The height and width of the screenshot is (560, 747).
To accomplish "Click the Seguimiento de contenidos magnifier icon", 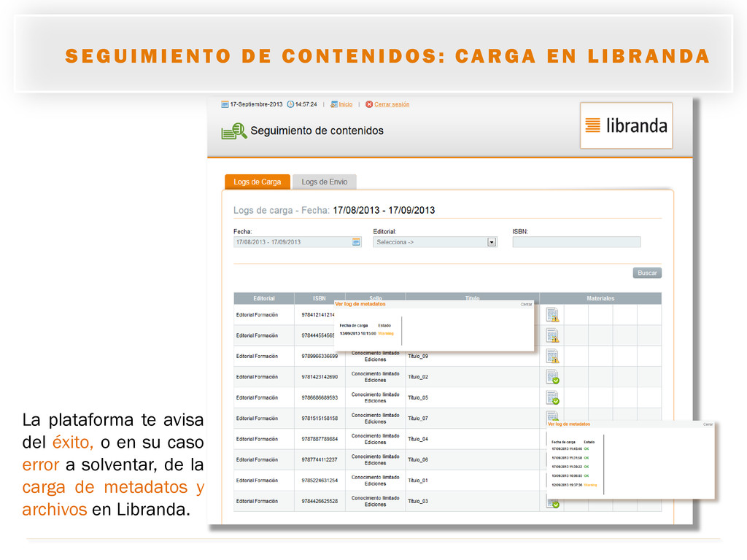I will (234, 131).
